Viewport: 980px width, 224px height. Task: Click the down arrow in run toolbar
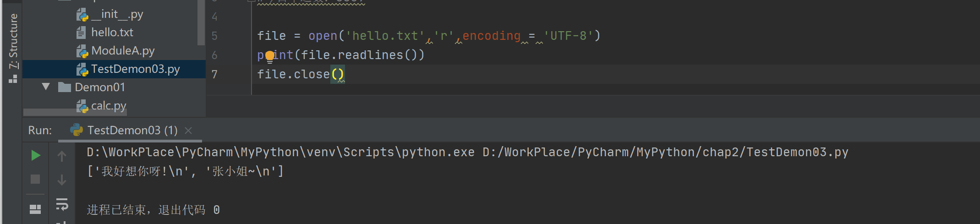(x=62, y=180)
